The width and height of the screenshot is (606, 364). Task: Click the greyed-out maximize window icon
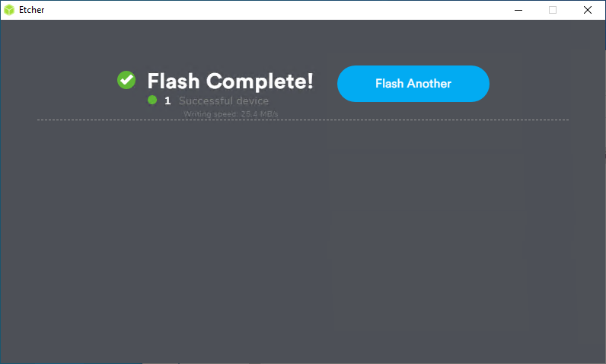pos(553,10)
